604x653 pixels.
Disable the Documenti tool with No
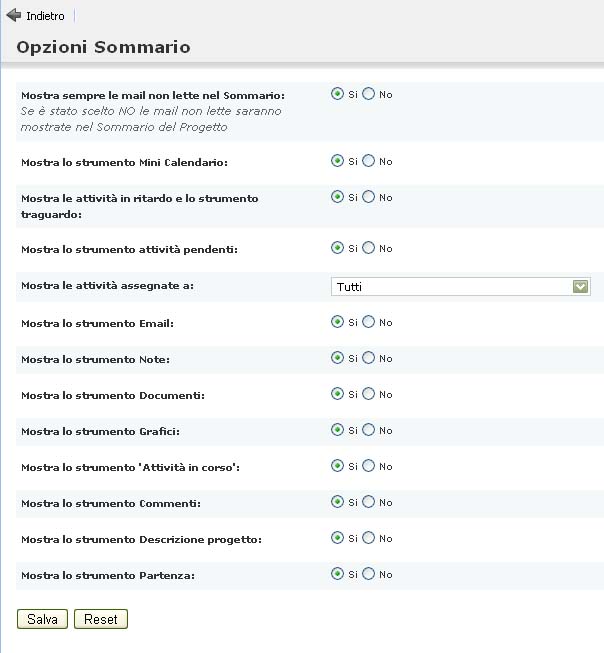coord(369,394)
